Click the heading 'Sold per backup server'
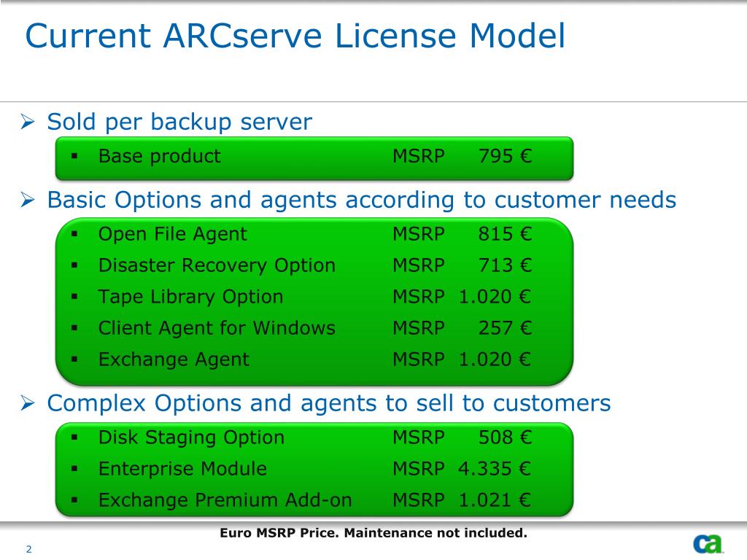The width and height of the screenshot is (747, 560). [179, 122]
